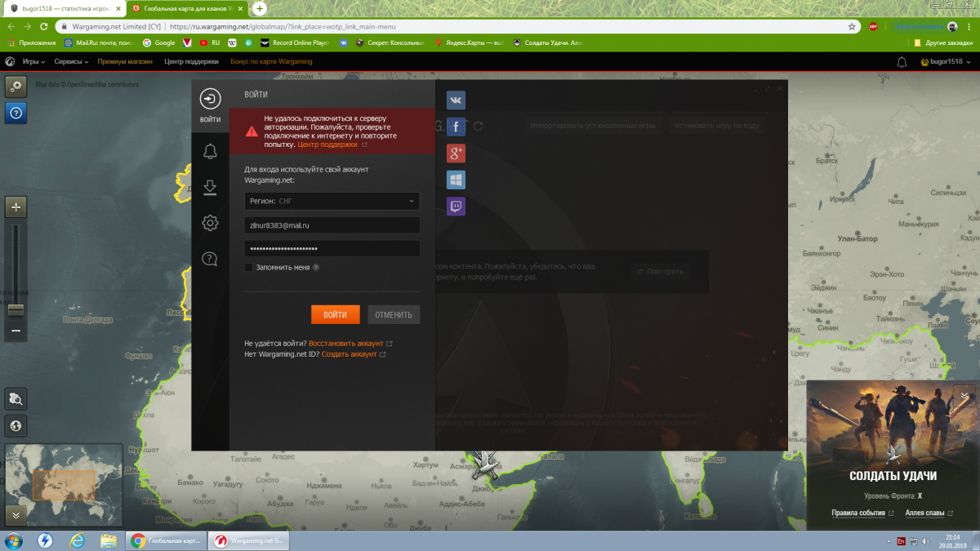Go back in Chrome
This screenshot has width=980, height=551.
tap(10, 26)
